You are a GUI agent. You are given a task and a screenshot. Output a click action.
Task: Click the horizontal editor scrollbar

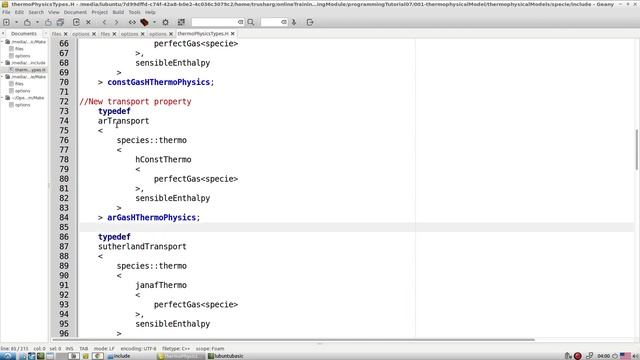293,340
